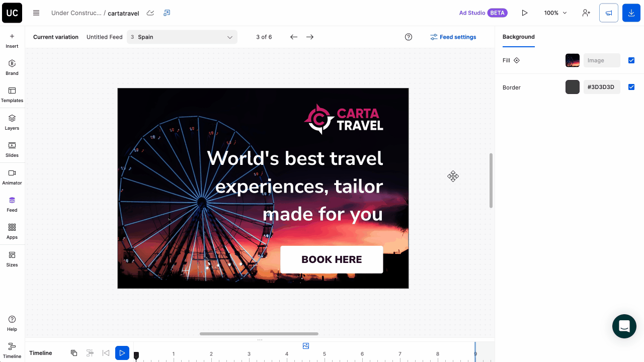Open the Feed panel
644x362 pixels.
coord(12,204)
